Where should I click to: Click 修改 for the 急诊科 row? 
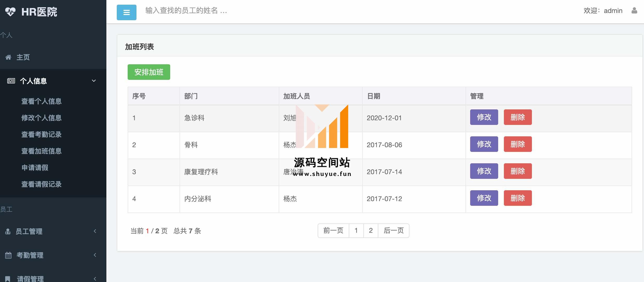484,117
